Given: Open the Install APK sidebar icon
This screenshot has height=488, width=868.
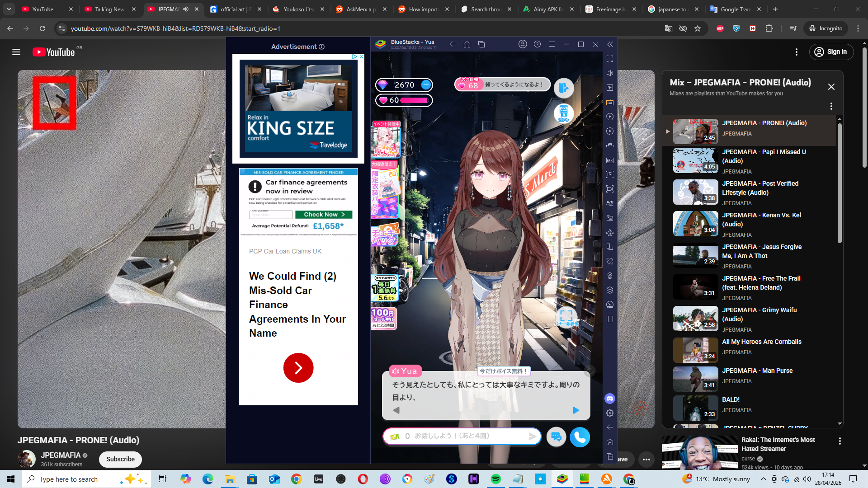Looking at the screenshot, I should pyautogui.click(x=610, y=160).
